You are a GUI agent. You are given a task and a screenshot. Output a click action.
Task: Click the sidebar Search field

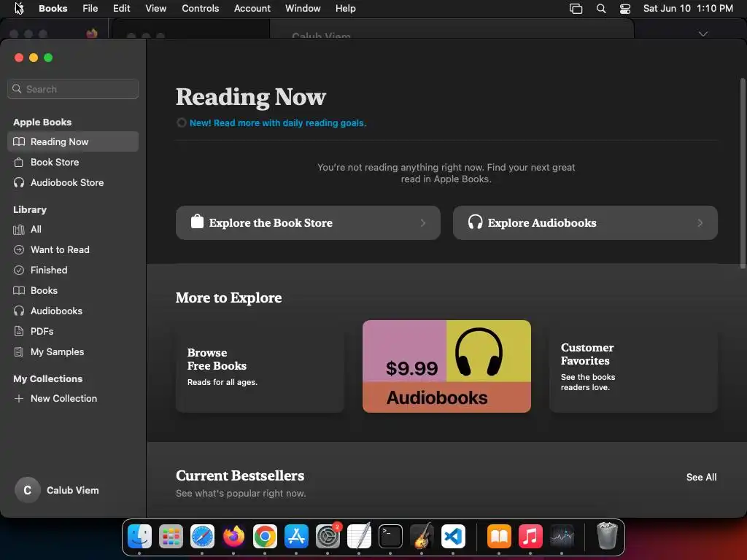(x=73, y=89)
